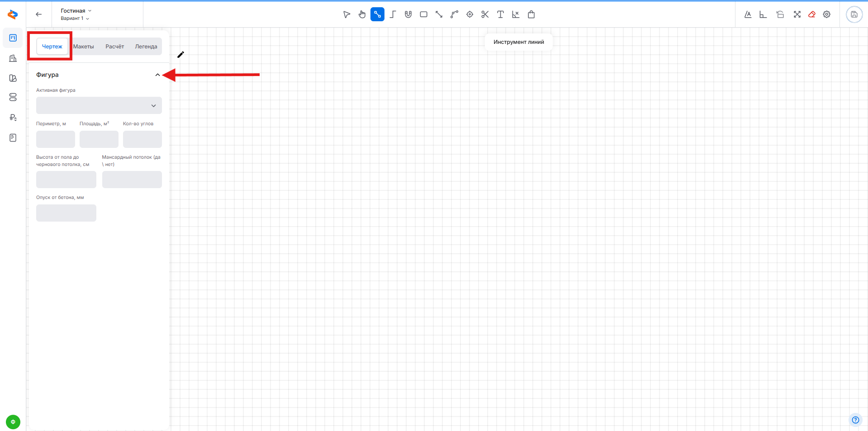Viewport: 868px width, 431px height.
Task: Activate the hand pan tool
Action: coord(362,14)
